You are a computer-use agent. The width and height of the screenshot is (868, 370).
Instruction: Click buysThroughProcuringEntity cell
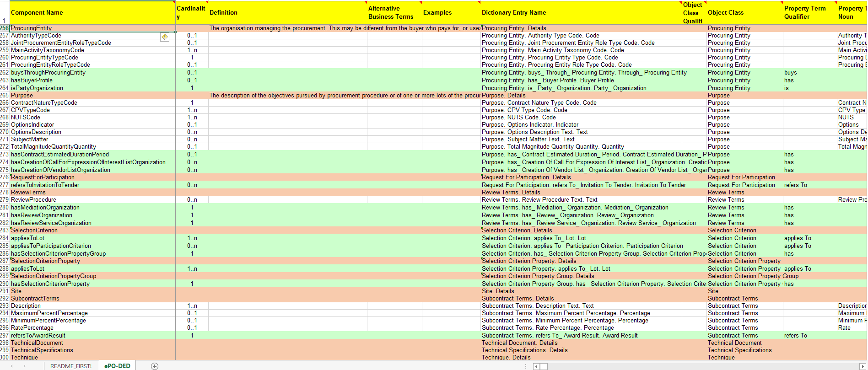point(92,73)
